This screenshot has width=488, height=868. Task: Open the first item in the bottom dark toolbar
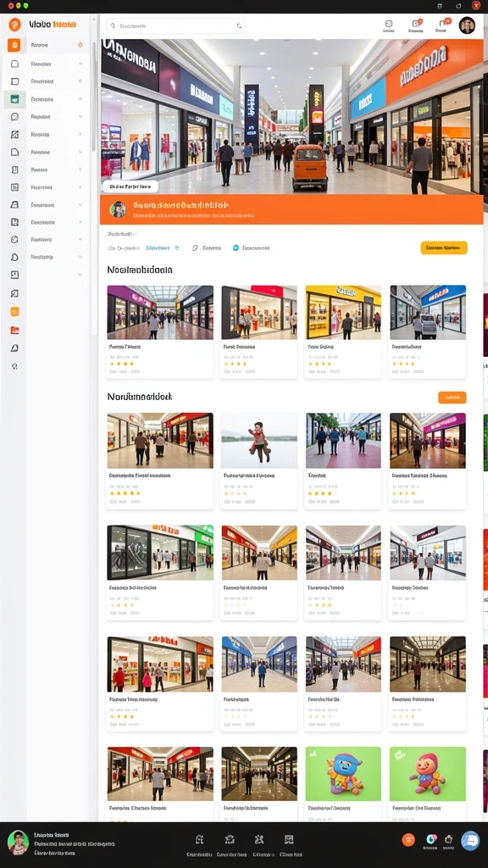[200, 844]
